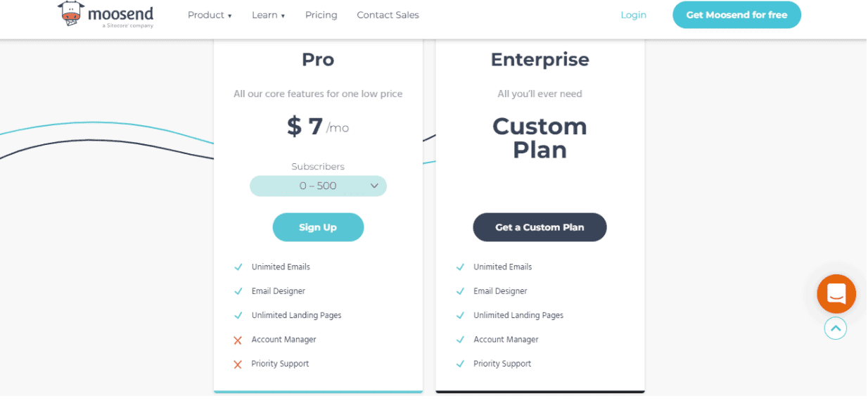Expand the Learn menu
This screenshot has width=868, height=401.
click(269, 15)
